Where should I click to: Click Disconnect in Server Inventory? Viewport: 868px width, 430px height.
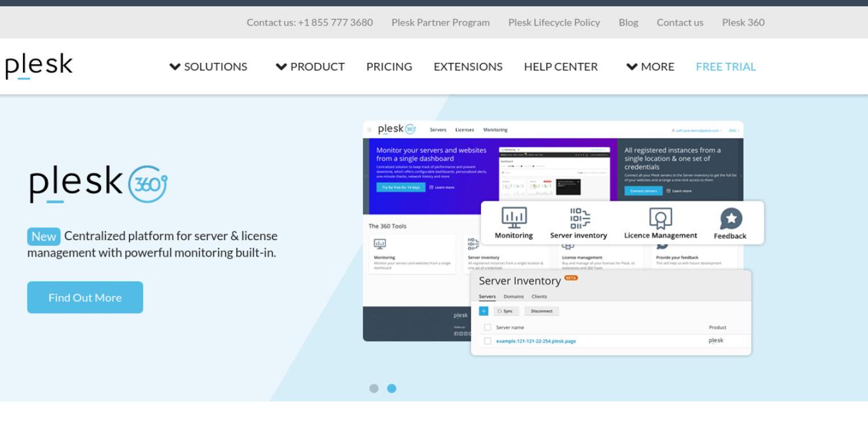541,311
